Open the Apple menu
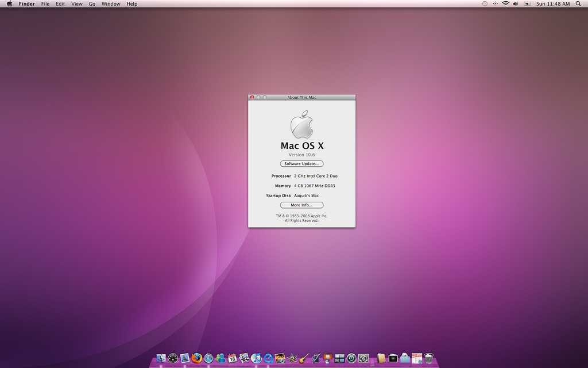The image size is (588, 368). point(9,4)
